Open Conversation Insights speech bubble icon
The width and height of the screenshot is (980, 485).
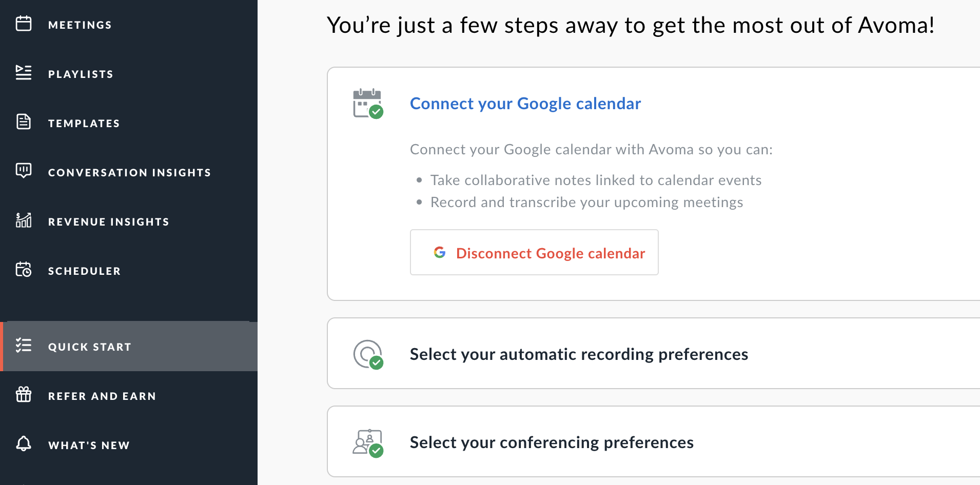(24, 170)
